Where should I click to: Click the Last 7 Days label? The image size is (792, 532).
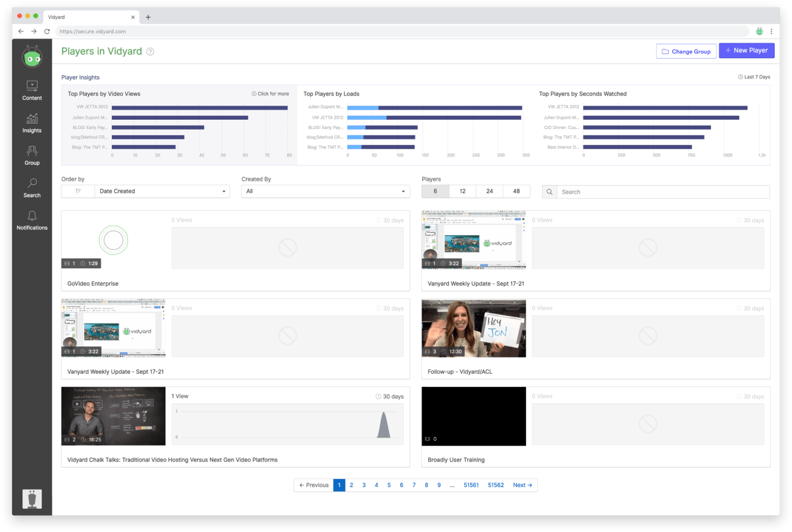757,77
